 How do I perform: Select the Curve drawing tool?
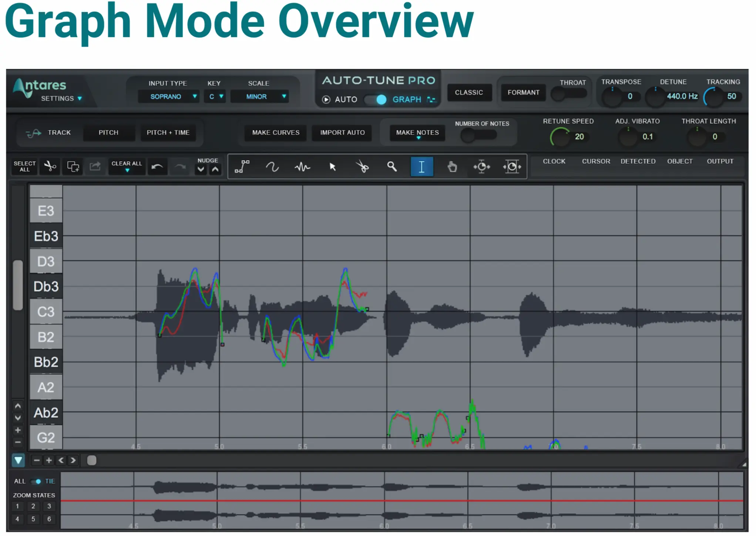tap(272, 167)
